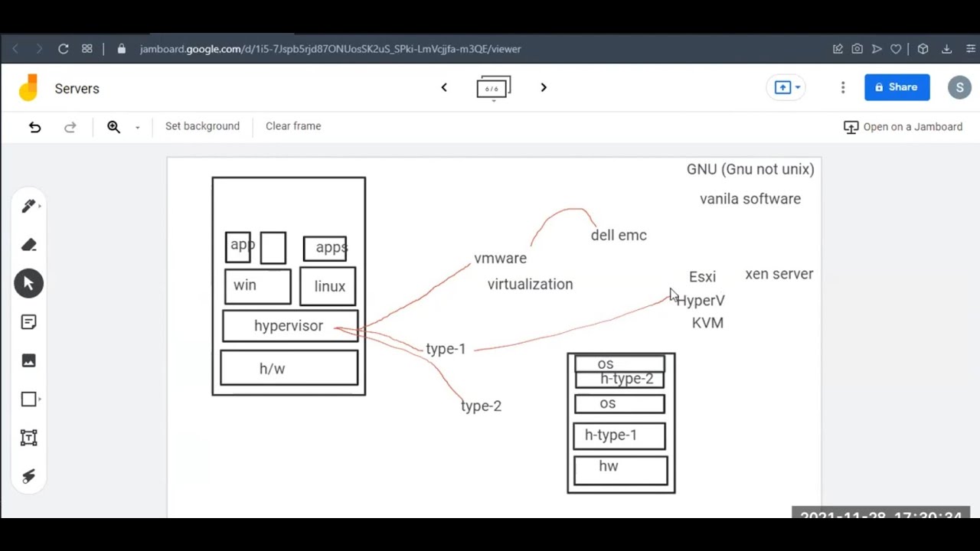
Task: Open the More options menu
Action: pos(843,88)
